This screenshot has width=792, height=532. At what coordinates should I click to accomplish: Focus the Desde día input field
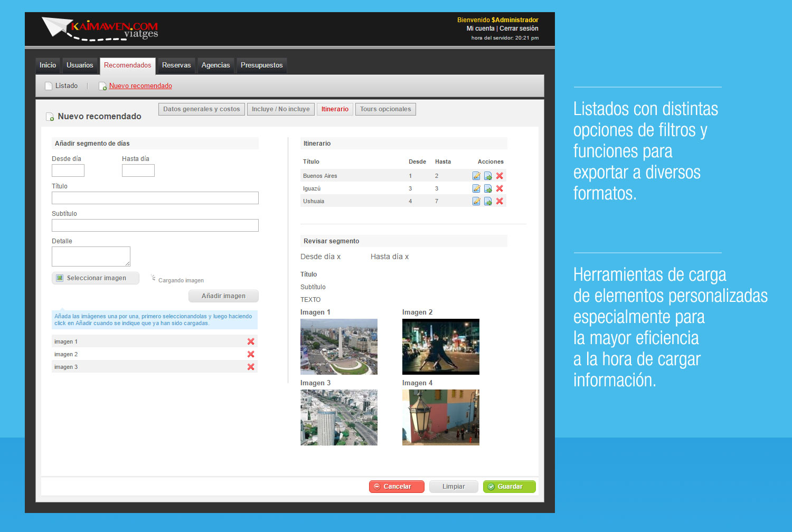(68, 170)
